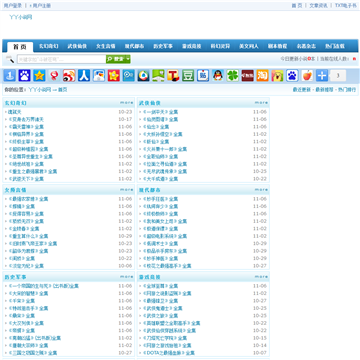Click more in the 武侠仙侠 section
This screenshot has width=360, height=360.
tap(261, 103)
